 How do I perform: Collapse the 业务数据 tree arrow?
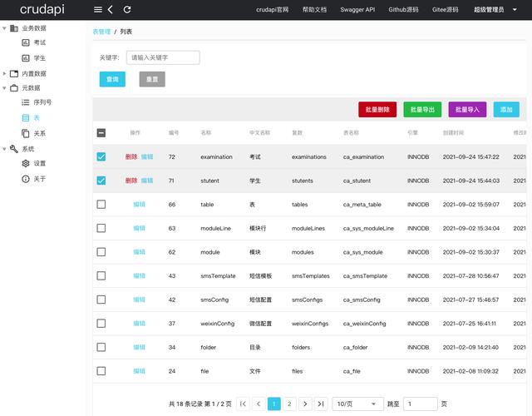click(x=4, y=28)
